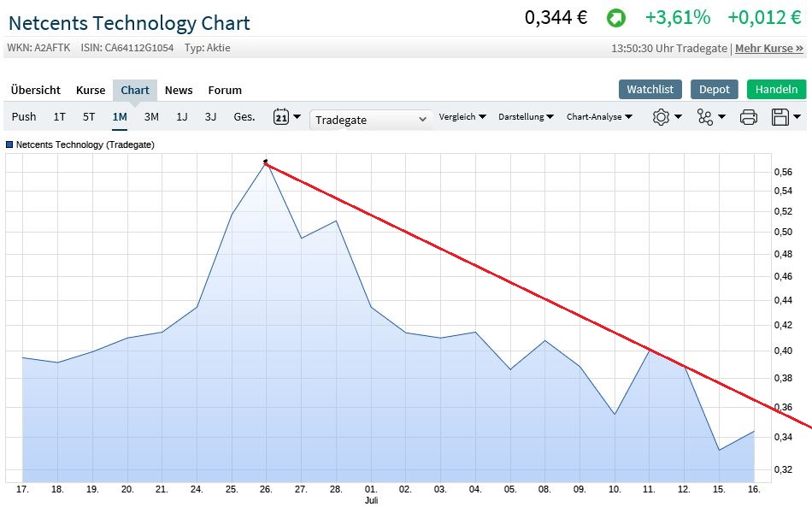
Task: Switch to the News tab
Action: (x=179, y=90)
